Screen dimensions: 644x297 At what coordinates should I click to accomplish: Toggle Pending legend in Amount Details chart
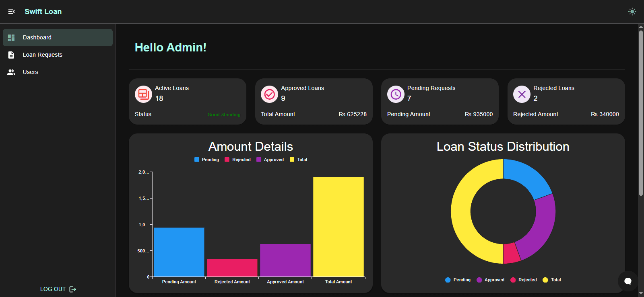[206, 160]
